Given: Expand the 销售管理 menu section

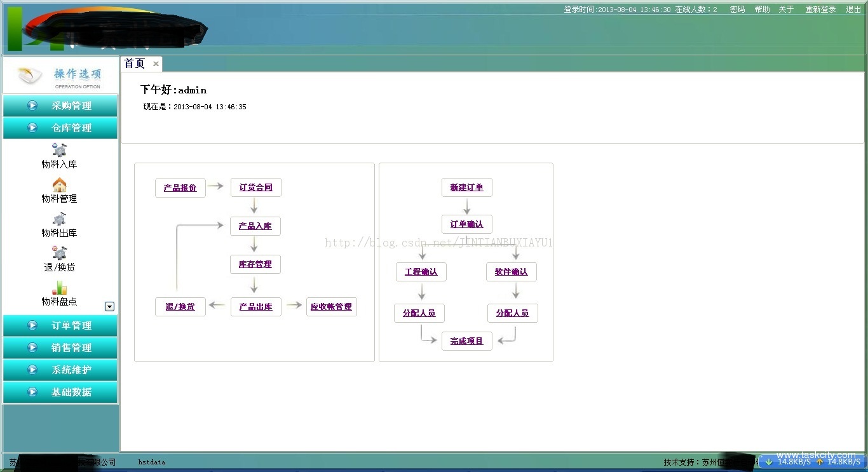Looking at the screenshot, I should [x=60, y=347].
